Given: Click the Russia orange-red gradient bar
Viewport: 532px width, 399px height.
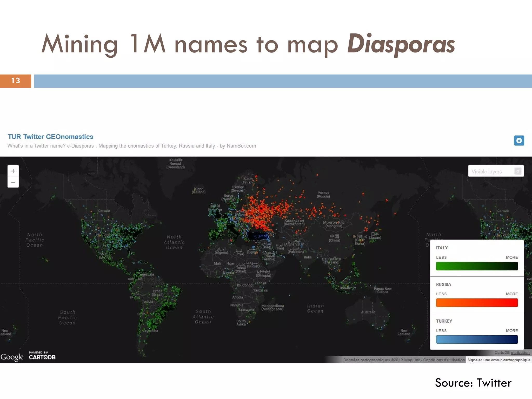Looking at the screenshot, I should coord(477,303).
